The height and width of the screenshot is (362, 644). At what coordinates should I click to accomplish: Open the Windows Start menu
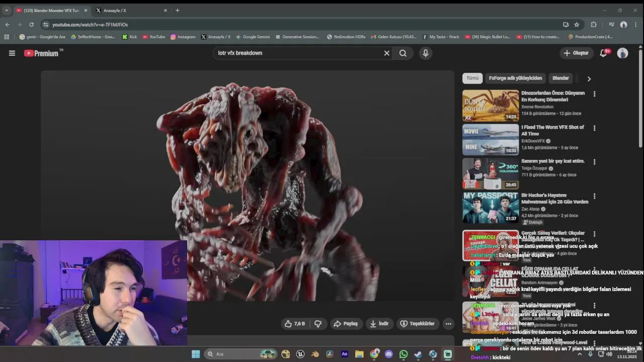(x=196, y=354)
